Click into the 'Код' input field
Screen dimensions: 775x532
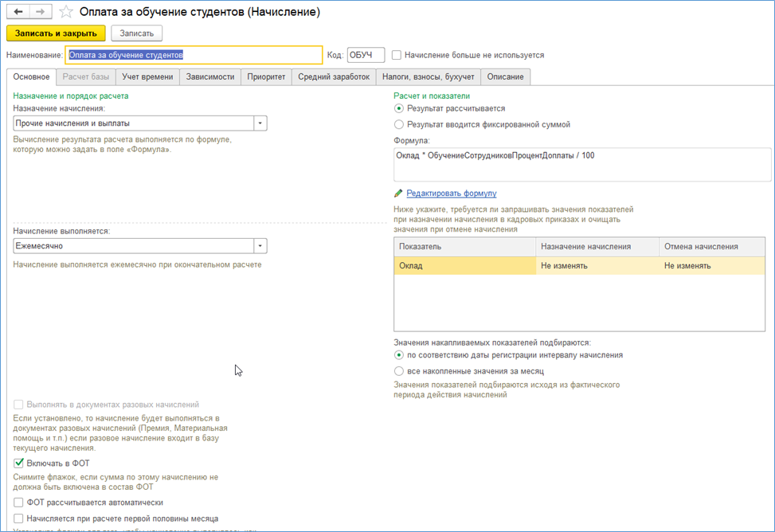tap(366, 55)
